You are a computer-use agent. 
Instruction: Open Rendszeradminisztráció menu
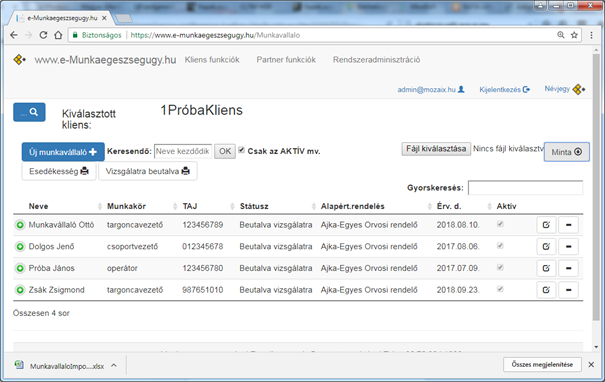click(x=376, y=60)
